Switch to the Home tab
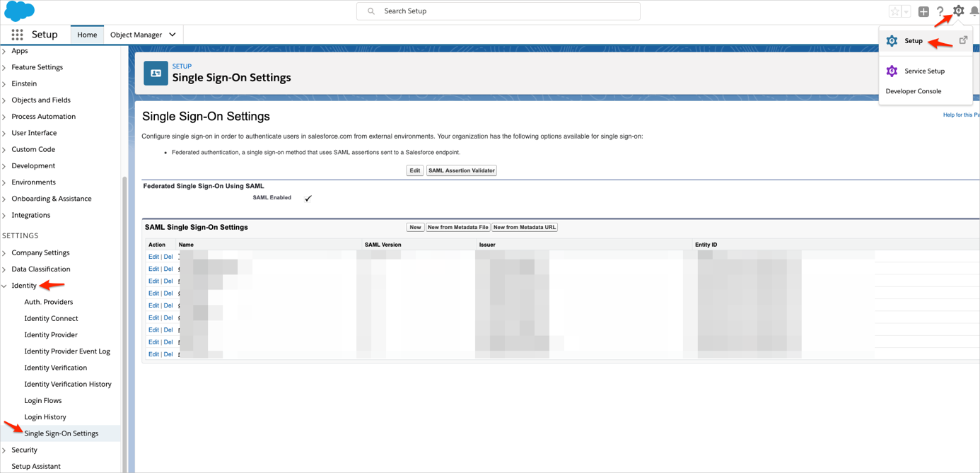The image size is (980, 473). click(x=87, y=35)
